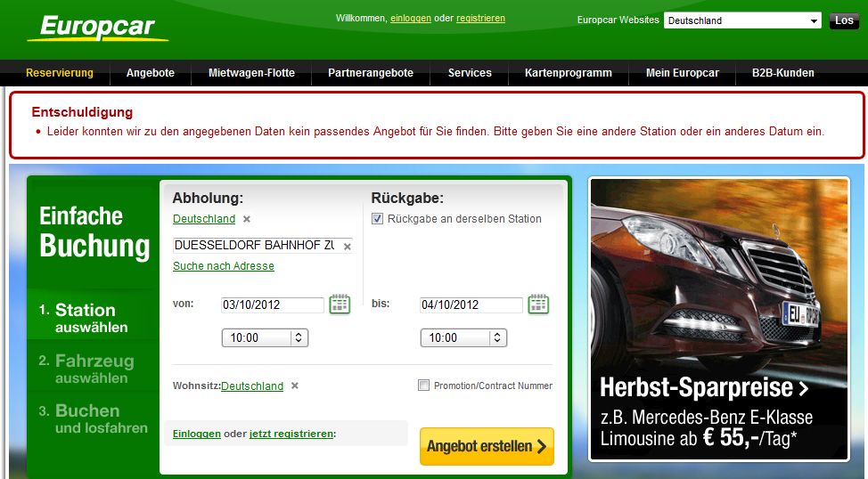
Task: Go to the Kartenprogramm menu item
Action: [x=568, y=73]
